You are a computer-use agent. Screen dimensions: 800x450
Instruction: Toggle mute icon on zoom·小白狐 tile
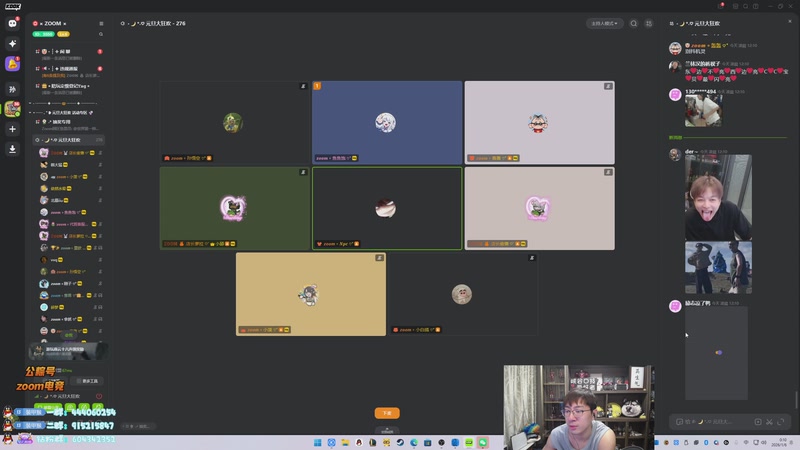[532, 258]
